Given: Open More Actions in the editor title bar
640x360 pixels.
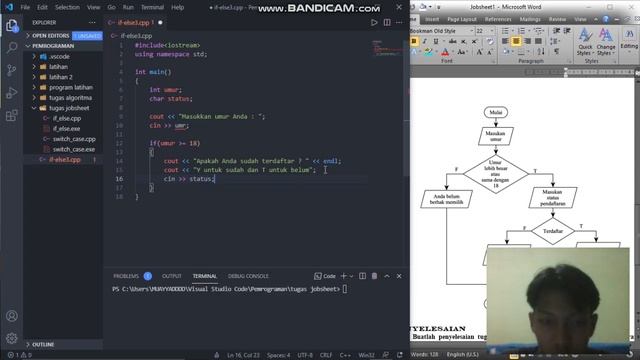Looking at the screenshot, I should pyautogui.click(x=399, y=22).
